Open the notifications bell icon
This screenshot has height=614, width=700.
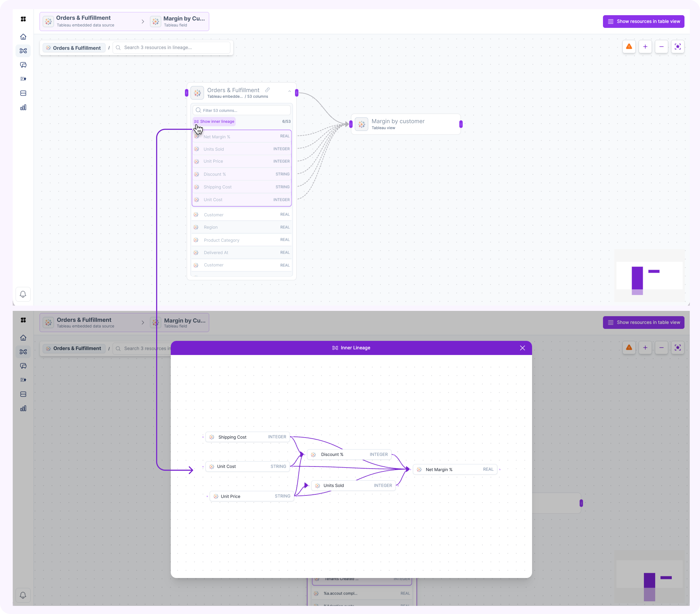pyautogui.click(x=23, y=294)
